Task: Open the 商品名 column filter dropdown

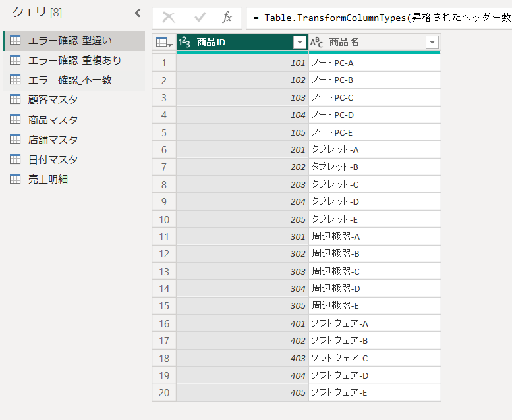Action: tap(432, 42)
